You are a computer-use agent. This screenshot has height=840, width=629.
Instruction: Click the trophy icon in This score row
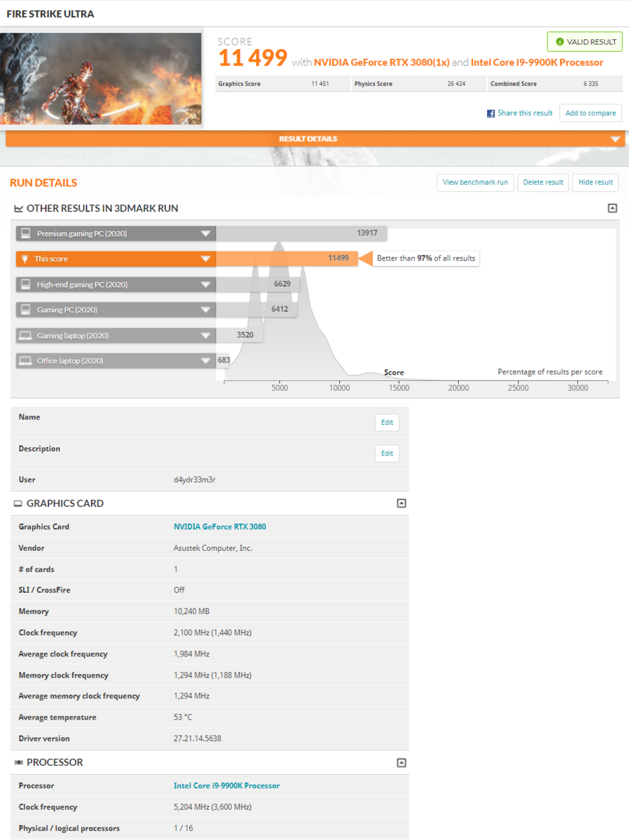point(25,259)
